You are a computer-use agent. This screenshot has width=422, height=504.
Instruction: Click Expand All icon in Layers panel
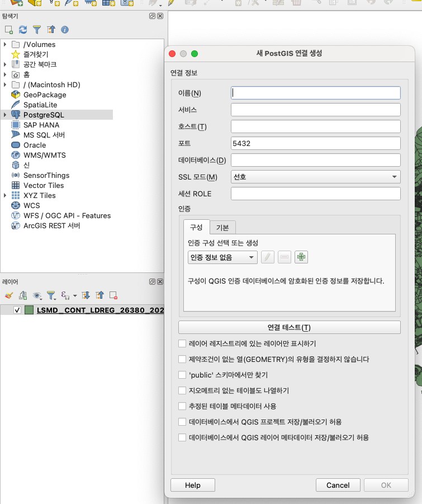coord(86,295)
